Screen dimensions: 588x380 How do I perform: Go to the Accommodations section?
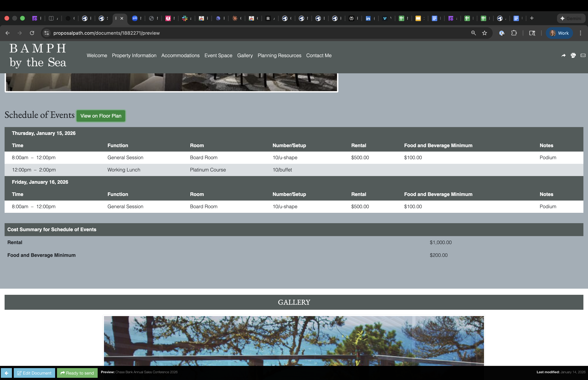180,55
